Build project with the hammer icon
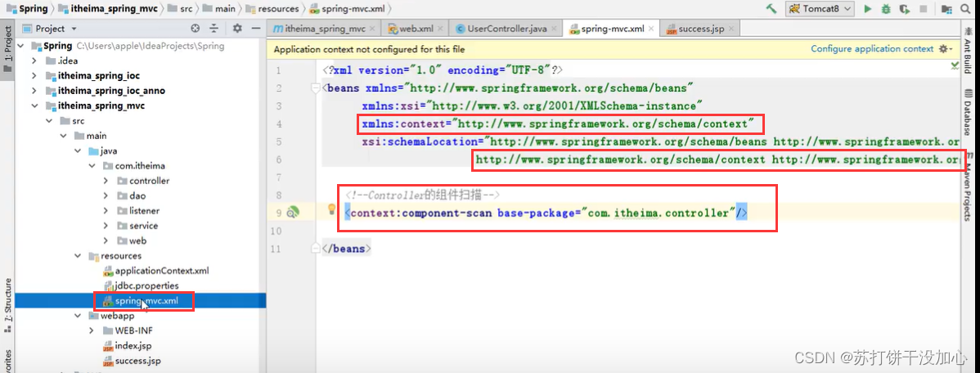Viewport: 980px width, 373px height. pyautogui.click(x=772, y=9)
